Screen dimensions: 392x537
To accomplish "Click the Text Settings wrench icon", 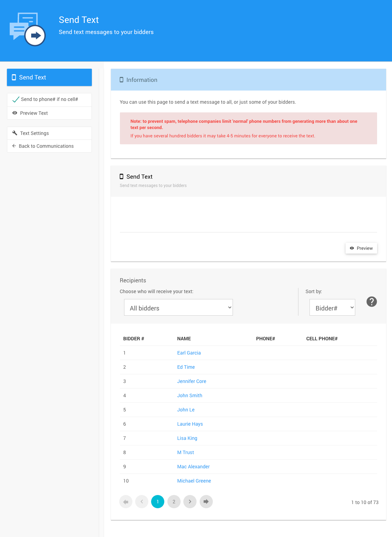I will (x=15, y=133).
